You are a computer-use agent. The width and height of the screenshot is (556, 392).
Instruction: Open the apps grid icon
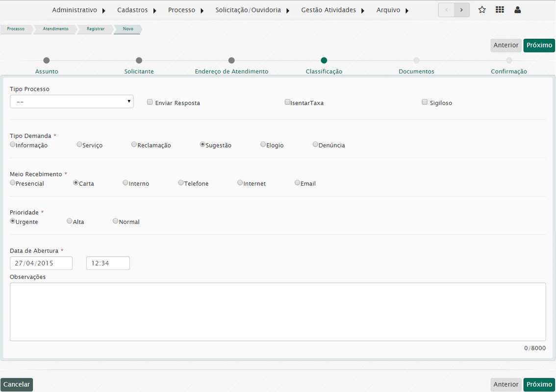coord(500,10)
